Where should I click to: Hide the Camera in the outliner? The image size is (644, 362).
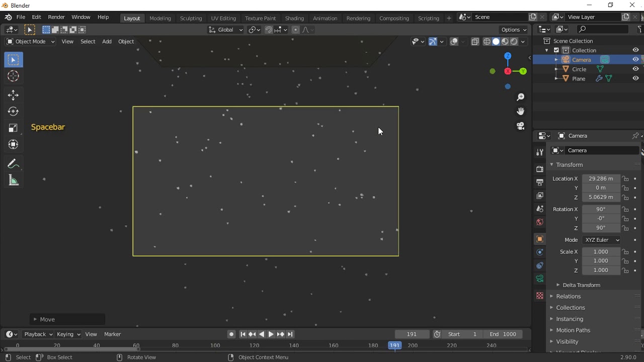click(x=636, y=60)
